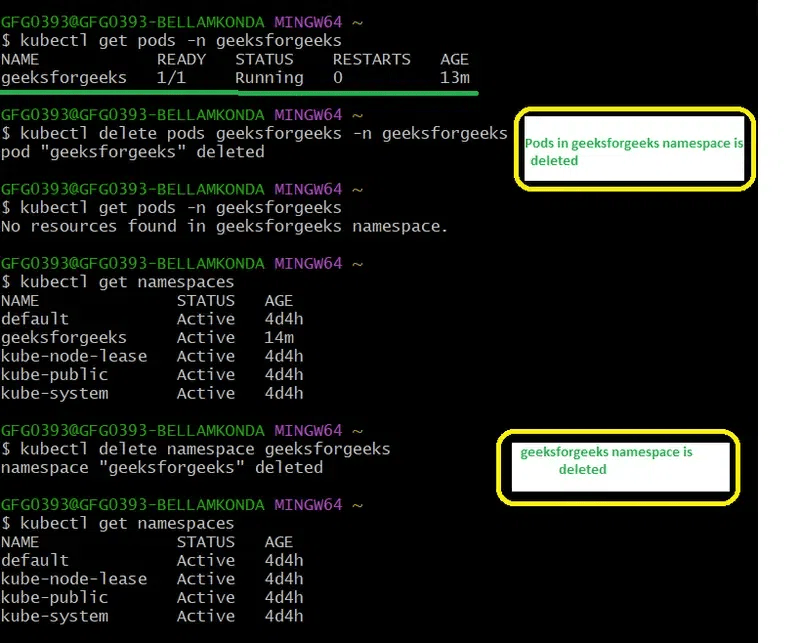Click the RESTARTS column header
This screenshot has height=643, width=800.
click(x=371, y=59)
